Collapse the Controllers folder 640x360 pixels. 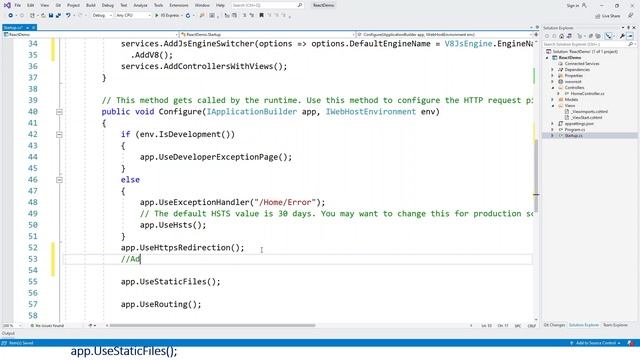tap(553, 88)
